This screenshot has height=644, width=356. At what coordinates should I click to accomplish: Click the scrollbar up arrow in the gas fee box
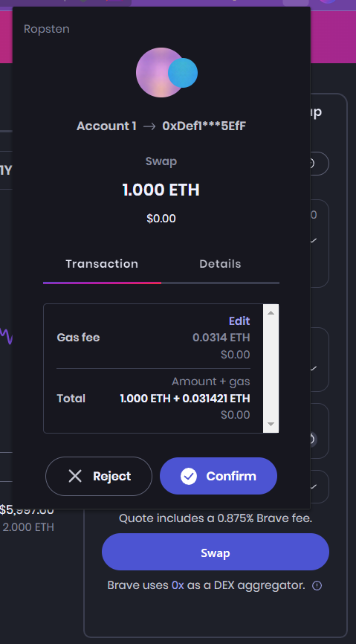point(271,312)
